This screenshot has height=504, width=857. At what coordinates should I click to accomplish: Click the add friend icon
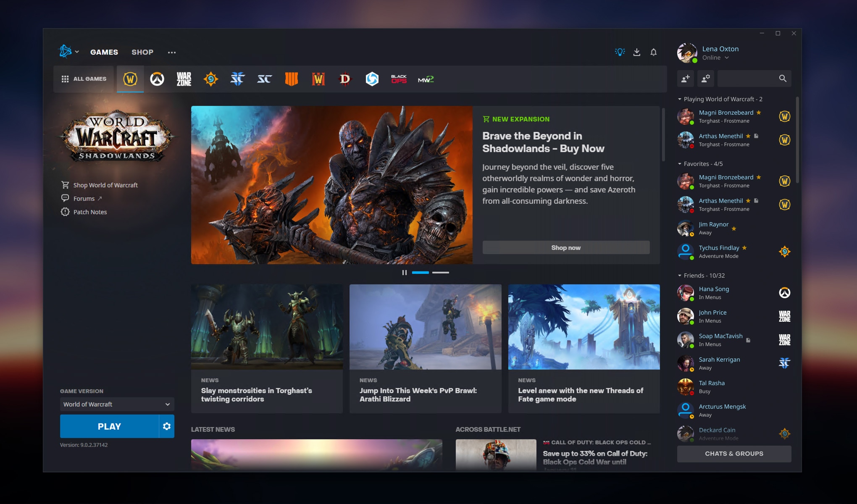point(685,78)
